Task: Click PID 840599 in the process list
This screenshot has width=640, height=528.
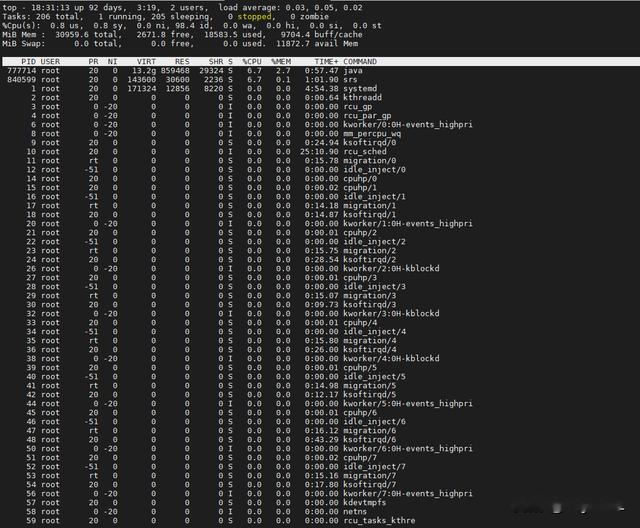Action: tap(22, 80)
